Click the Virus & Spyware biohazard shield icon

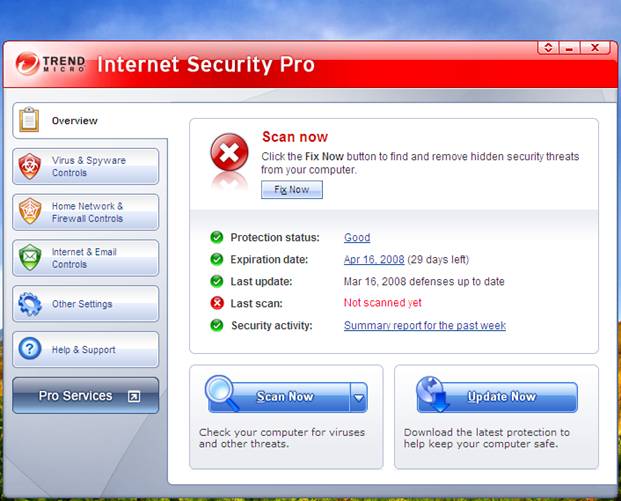coord(30,166)
